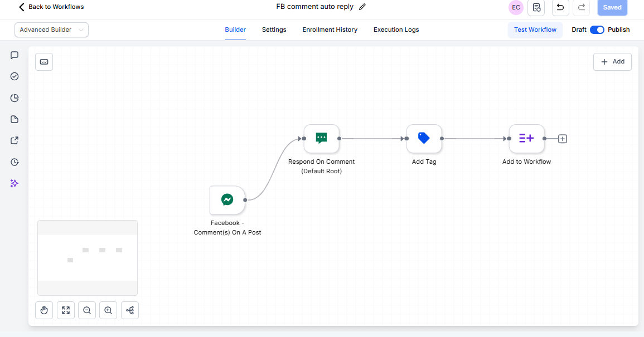Click the auto-arrange layout icon

coord(130,310)
